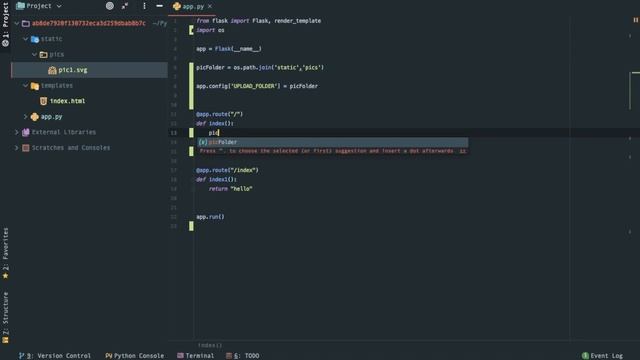Image resolution: width=640 pixels, height=360 pixels.
Task: Click the 'def index1():' line
Action: pyautogui.click(x=216, y=180)
